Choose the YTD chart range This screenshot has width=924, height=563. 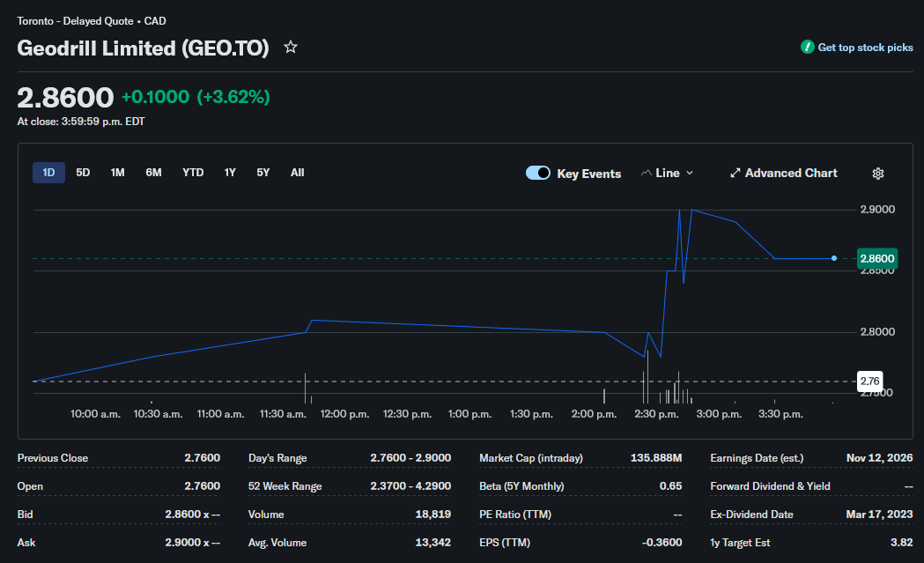(x=193, y=173)
